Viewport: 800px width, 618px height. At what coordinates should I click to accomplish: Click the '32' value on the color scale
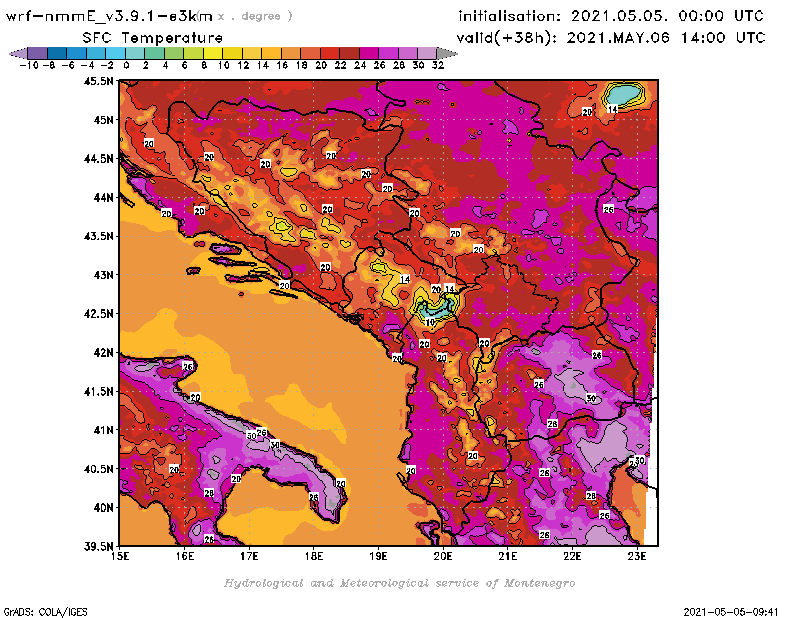click(438, 65)
